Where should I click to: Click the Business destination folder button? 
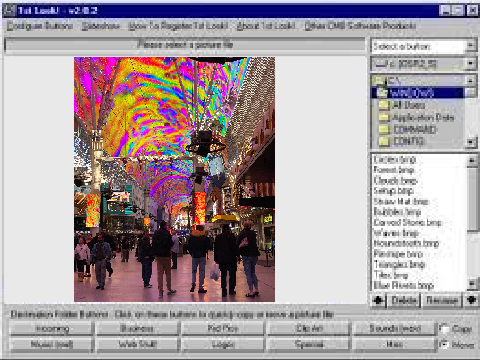[x=137, y=329]
